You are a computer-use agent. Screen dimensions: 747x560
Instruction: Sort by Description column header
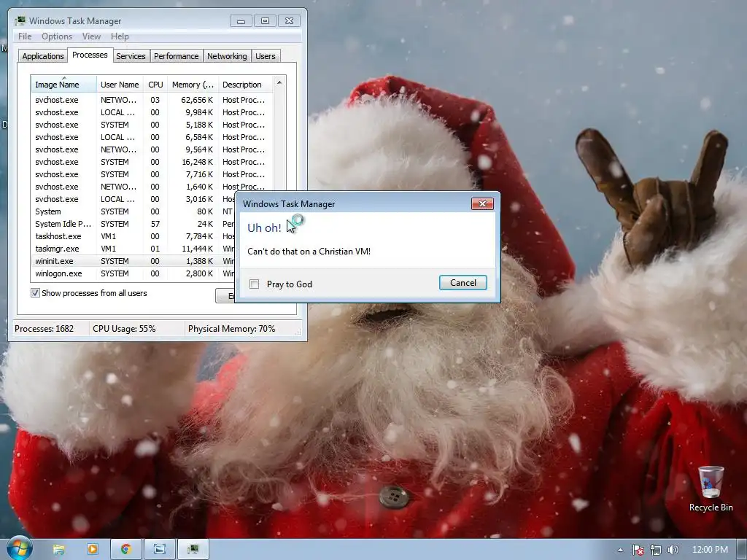tap(245, 85)
